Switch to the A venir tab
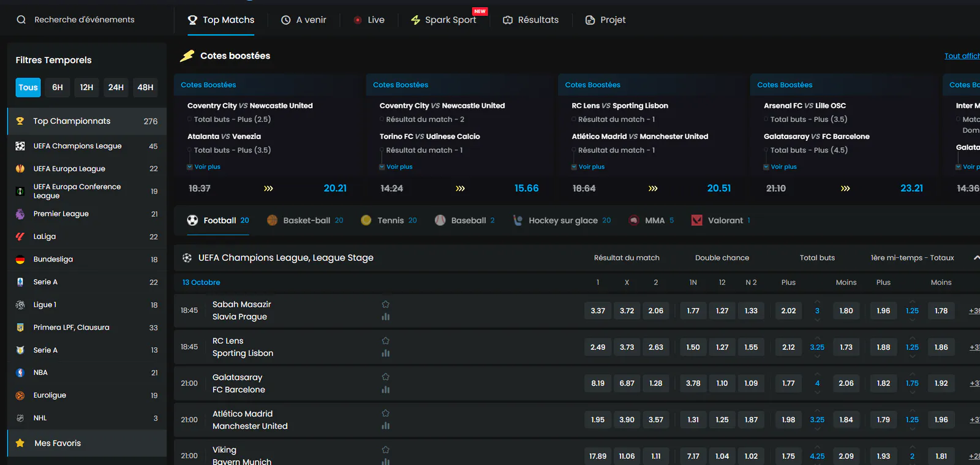980x465 pixels. click(x=304, y=20)
